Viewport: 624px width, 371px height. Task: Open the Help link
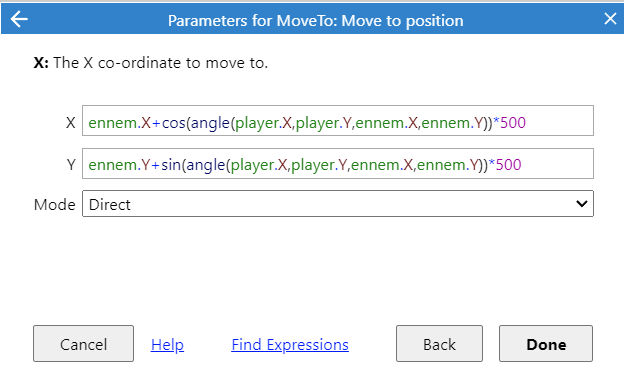click(x=167, y=345)
